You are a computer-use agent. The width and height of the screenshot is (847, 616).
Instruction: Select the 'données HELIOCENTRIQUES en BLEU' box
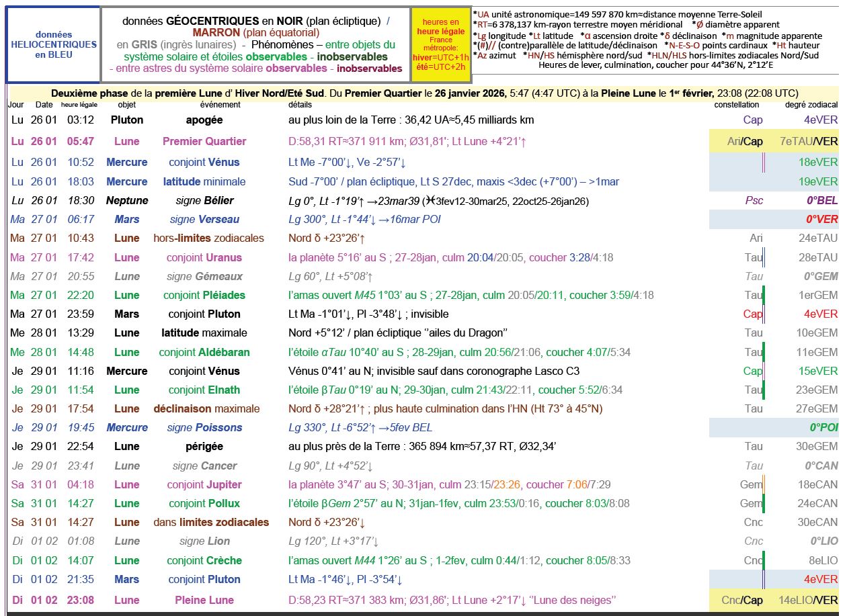[54, 44]
